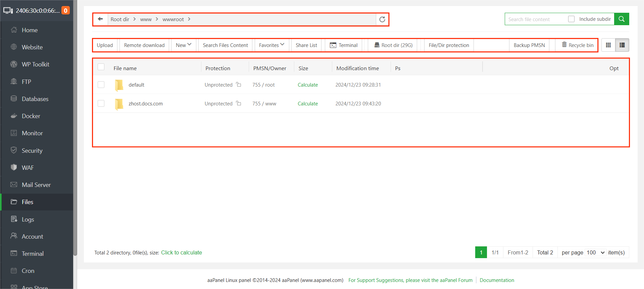Image resolution: width=644 pixels, height=289 pixels.
Task: Enable the Include subdir checkbox
Action: click(571, 19)
